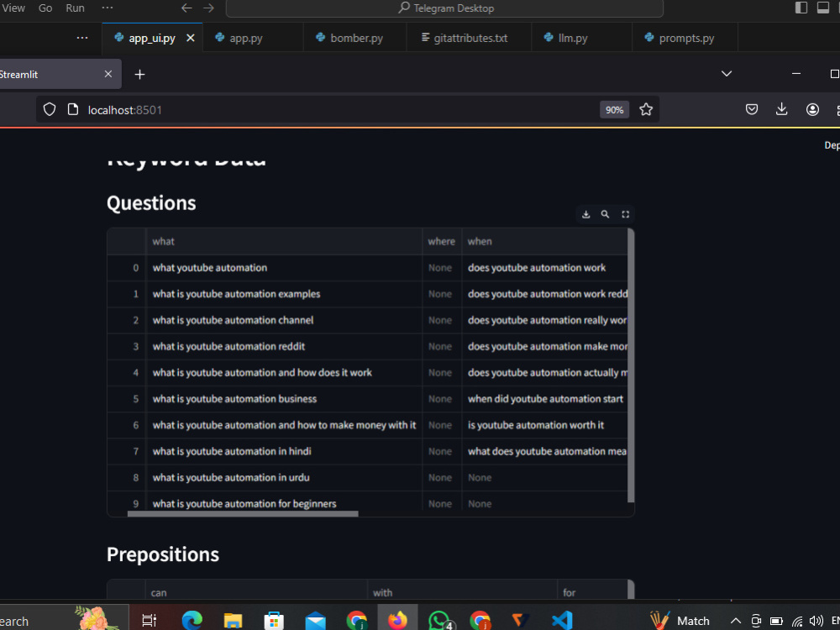Switch to the llm.py editor tab
The width and height of the screenshot is (840, 630).
tap(582, 38)
